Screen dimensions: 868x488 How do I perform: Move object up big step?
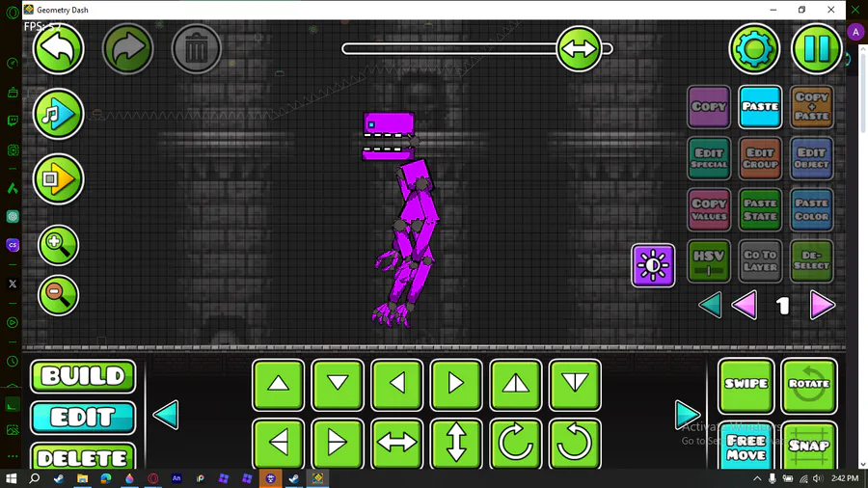pyautogui.click(x=515, y=385)
